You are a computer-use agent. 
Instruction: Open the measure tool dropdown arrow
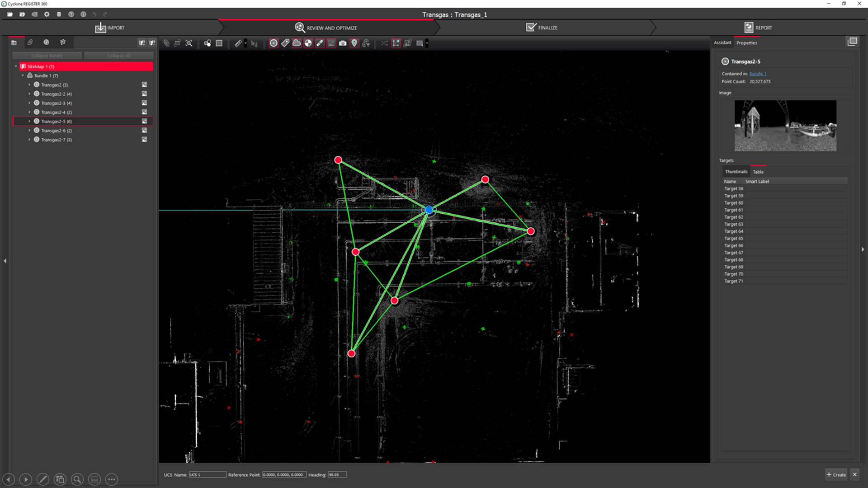[245, 43]
